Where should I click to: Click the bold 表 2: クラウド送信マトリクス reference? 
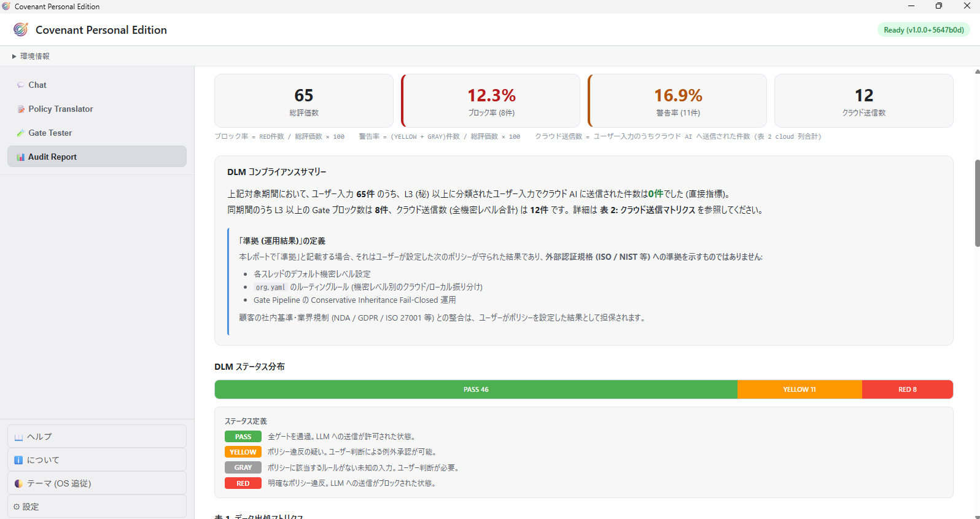coord(648,210)
